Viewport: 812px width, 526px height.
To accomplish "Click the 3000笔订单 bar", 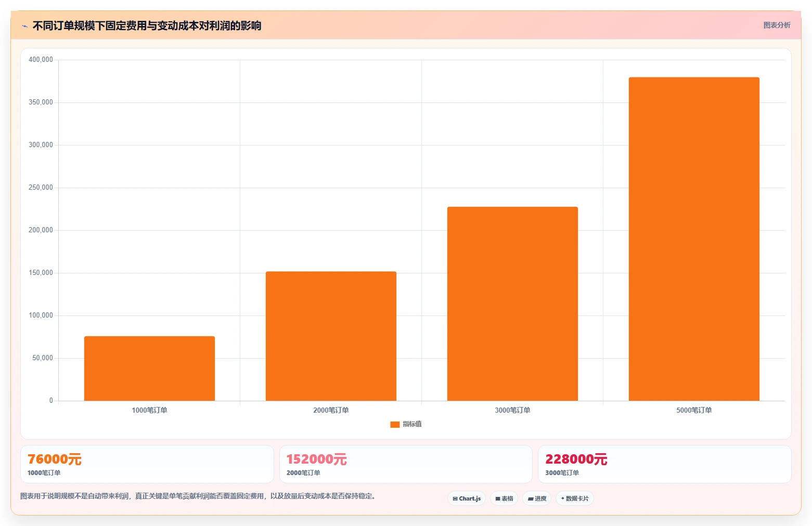I will click(512, 304).
